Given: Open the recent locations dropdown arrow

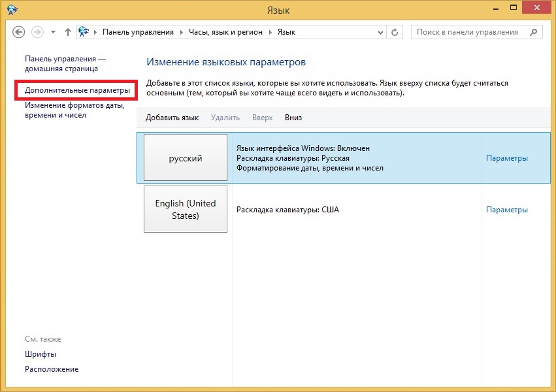Looking at the screenshot, I should click(x=53, y=32).
